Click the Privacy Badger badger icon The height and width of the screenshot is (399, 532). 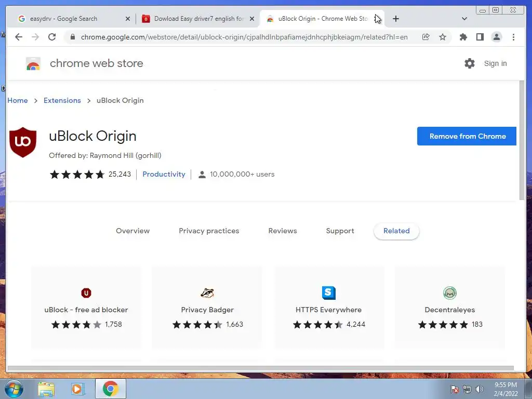coord(207,293)
